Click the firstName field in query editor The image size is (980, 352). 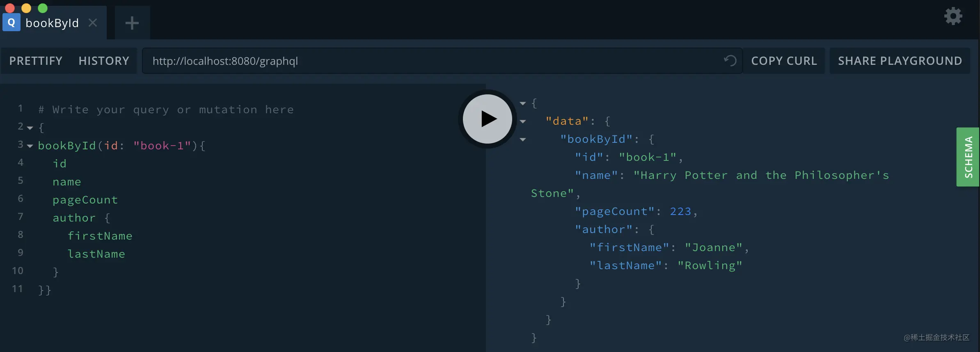100,236
